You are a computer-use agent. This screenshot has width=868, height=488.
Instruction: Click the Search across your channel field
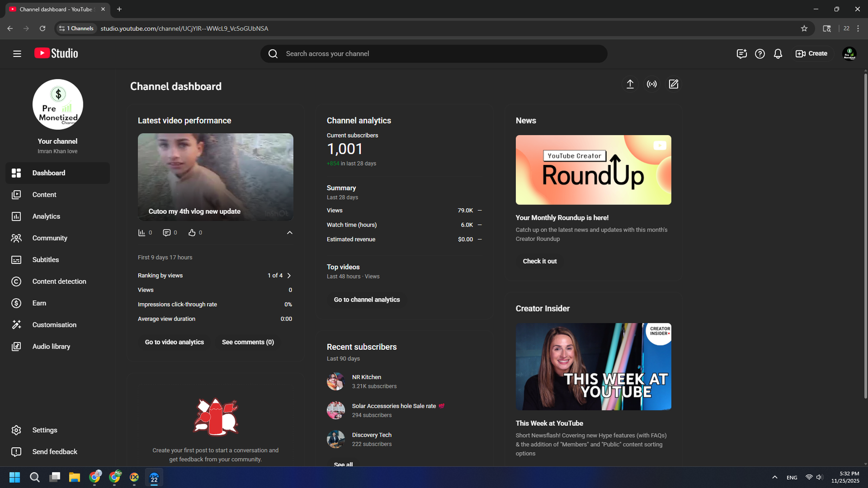click(x=434, y=54)
